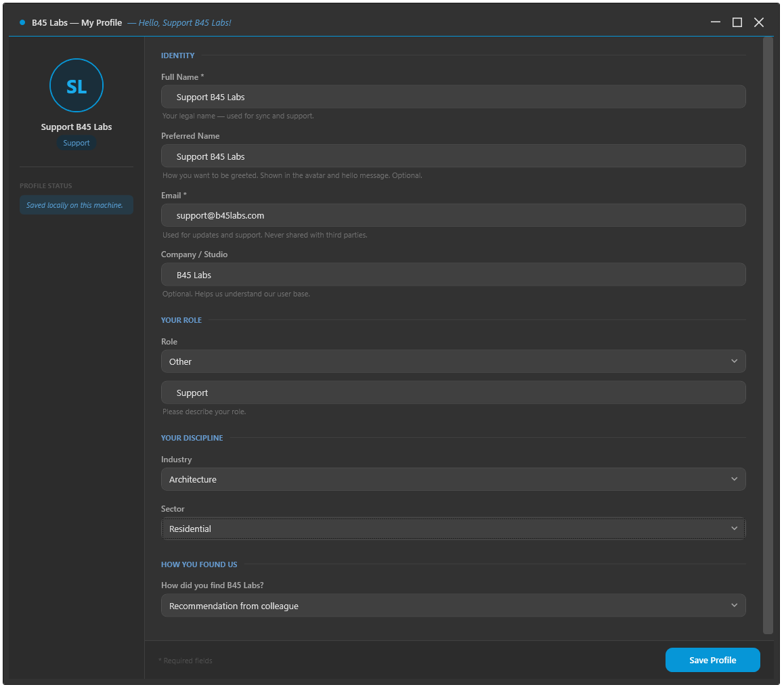Click the HOW YOU FOUND US heading
Screen dimensions: 784x689
click(199, 564)
